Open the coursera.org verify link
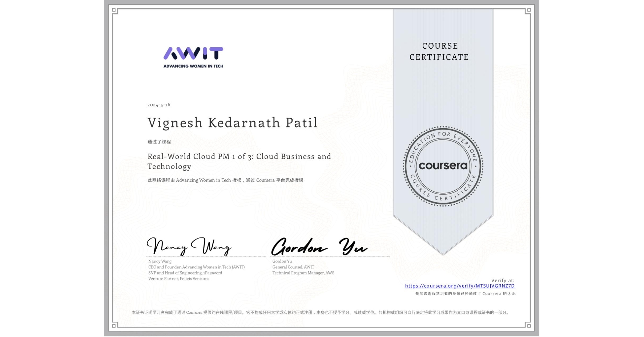Image resolution: width=644 pixels, height=337 pixels. point(460,286)
